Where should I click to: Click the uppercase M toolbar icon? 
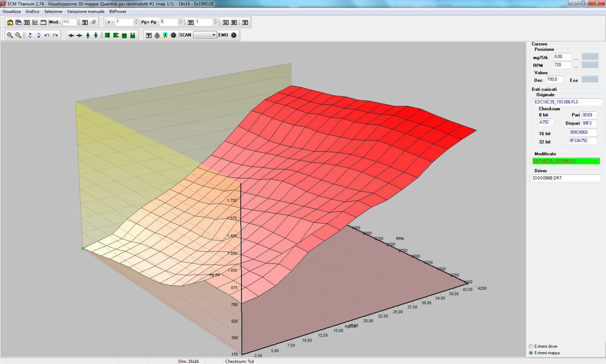(x=234, y=22)
